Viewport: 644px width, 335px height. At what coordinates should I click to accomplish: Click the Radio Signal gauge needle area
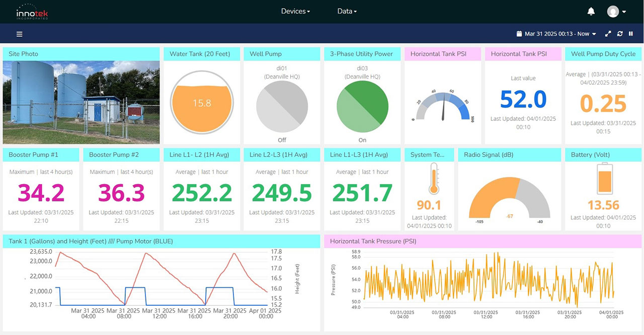pyautogui.click(x=509, y=196)
